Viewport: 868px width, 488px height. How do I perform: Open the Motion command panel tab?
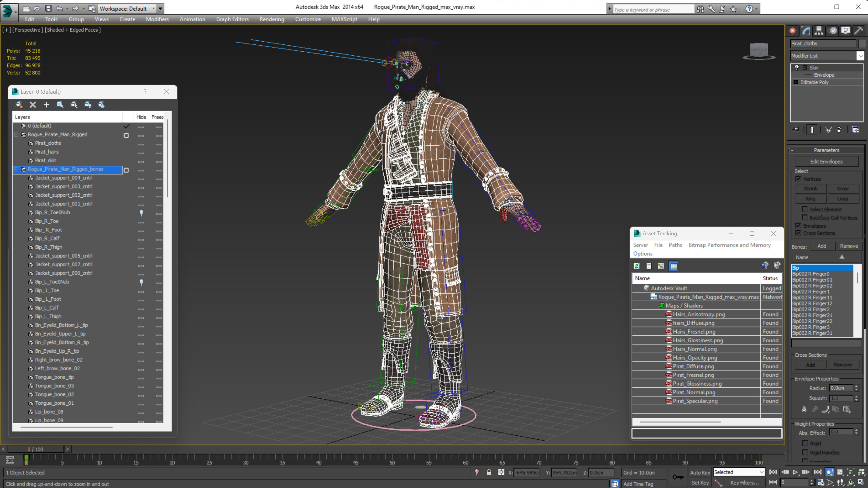click(x=833, y=31)
